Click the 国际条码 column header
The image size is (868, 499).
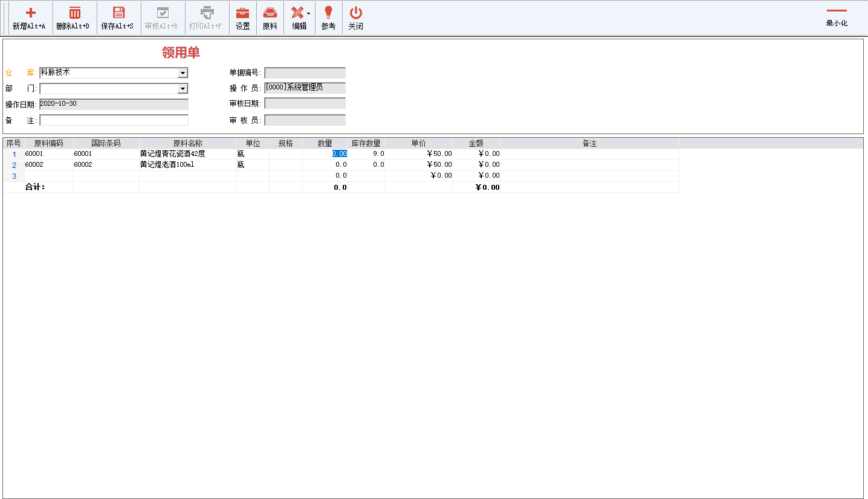pyautogui.click(x=106, y=143)
